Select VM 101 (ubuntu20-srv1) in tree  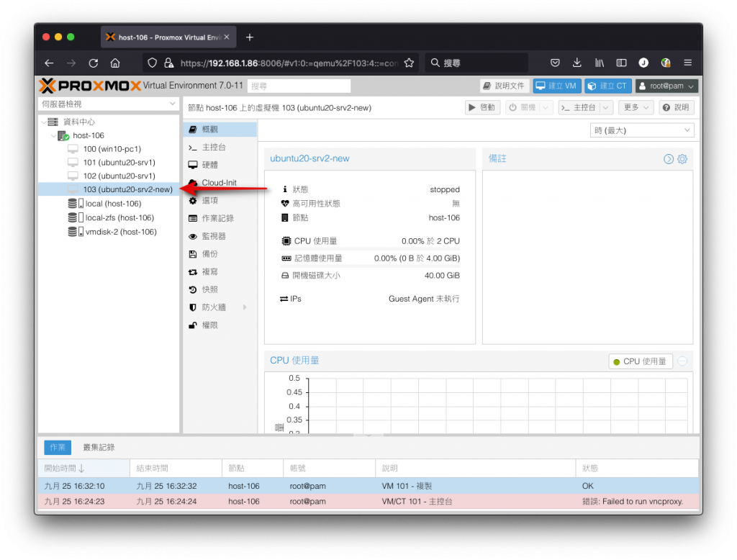click(109, 163)
